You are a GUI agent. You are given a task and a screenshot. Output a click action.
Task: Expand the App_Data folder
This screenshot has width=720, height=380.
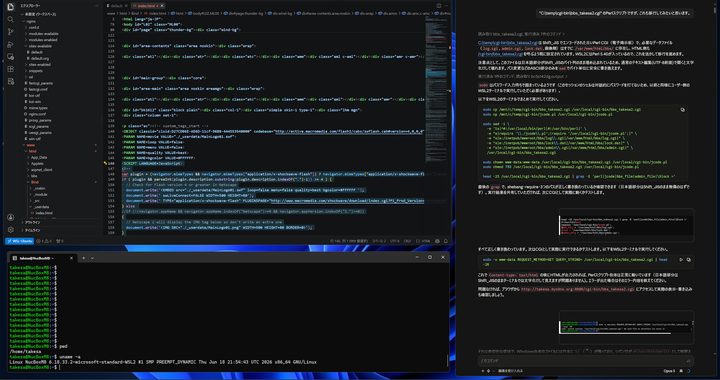(39, 157)
